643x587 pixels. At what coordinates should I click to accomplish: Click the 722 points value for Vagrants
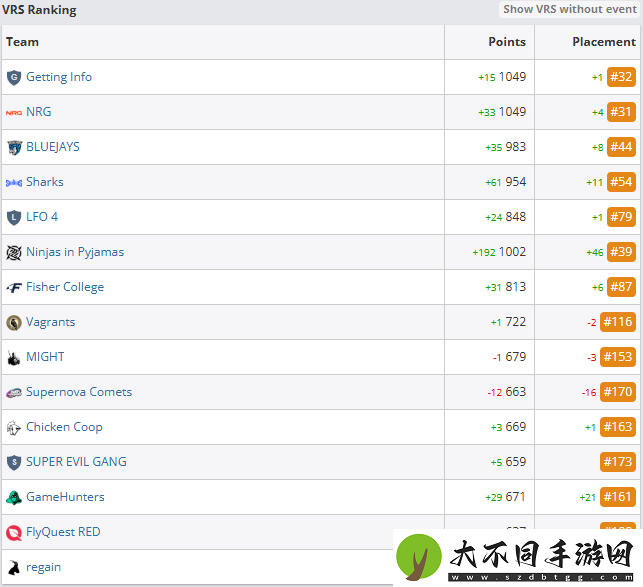516,322
